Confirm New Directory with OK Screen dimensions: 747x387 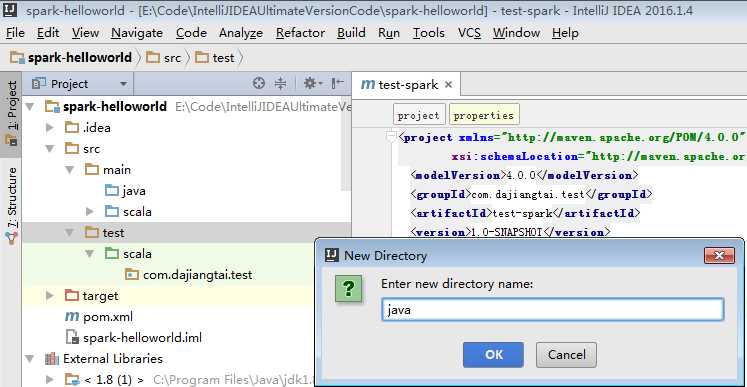(x=493, y=355)
